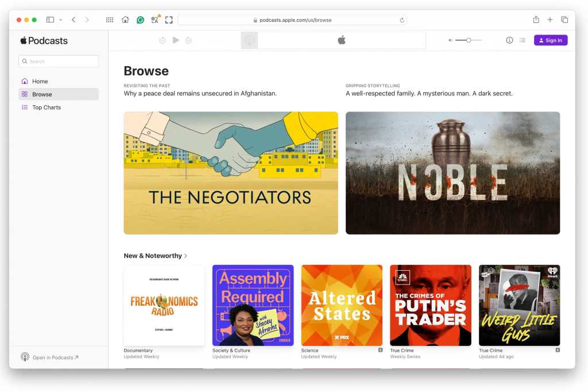Viewport: 588px width, 392px height.
Task: Open Assembly Required podcast
Action: 253,305
